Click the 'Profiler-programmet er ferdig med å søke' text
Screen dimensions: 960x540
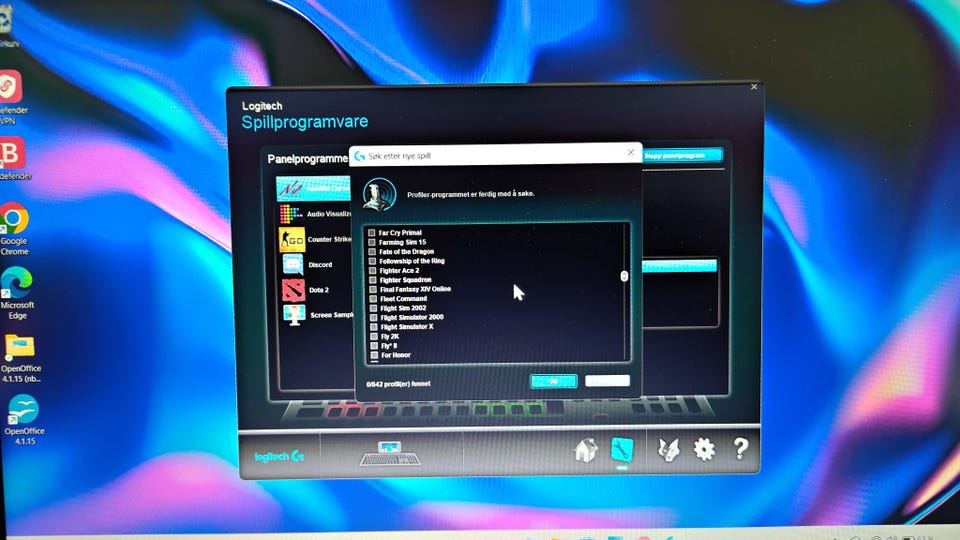click(x=470, y=193)
